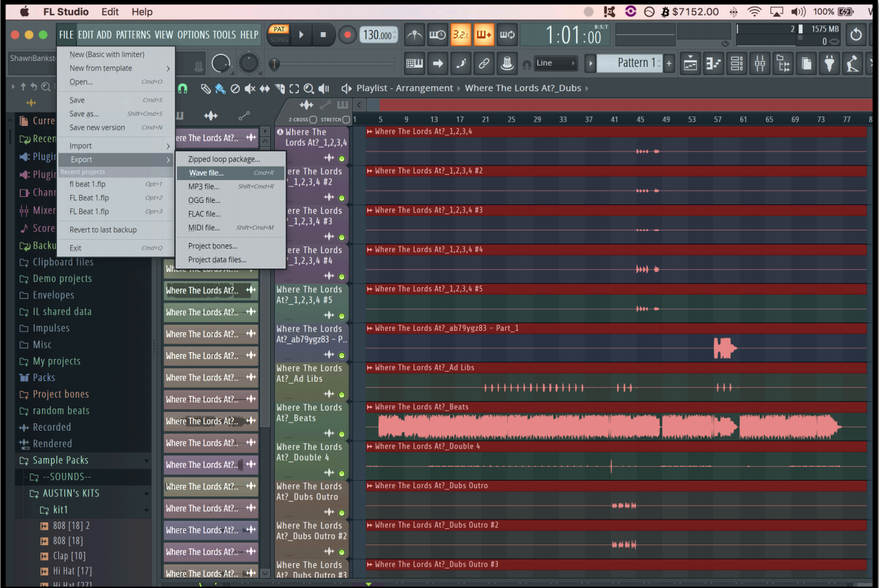Open the Line snap dropdown
Viewport: 879px width, 588px height.
pyautogui.click(x=556, y=64)
